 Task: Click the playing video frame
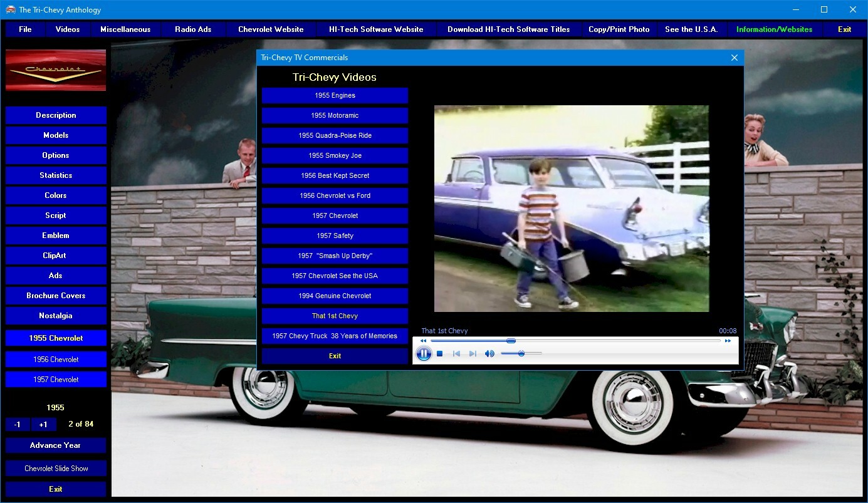[572, 209]
